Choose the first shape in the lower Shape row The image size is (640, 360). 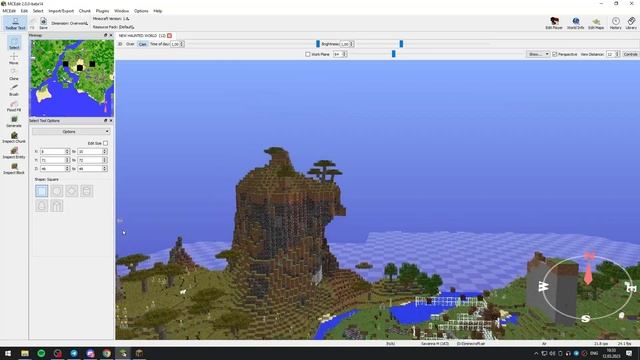(42, 205)
